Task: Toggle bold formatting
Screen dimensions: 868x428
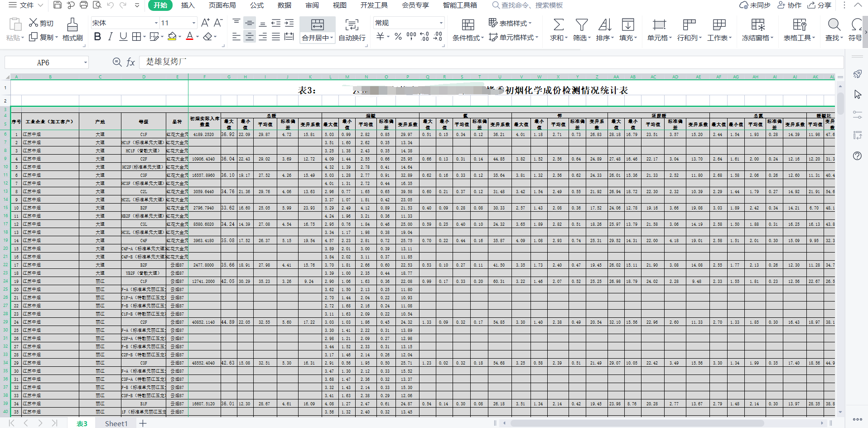Action: (x=97, y=37)
